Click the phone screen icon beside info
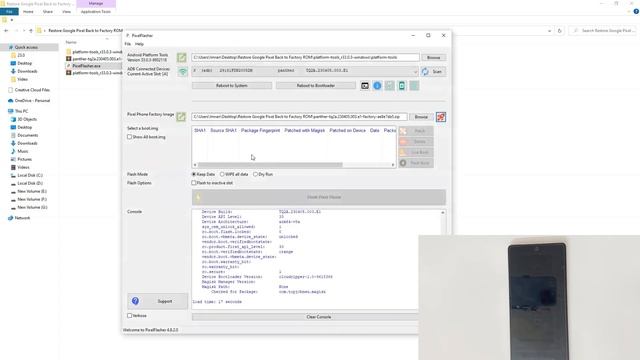Viewport: 640px width, 360px height. [x=402, y=86]
